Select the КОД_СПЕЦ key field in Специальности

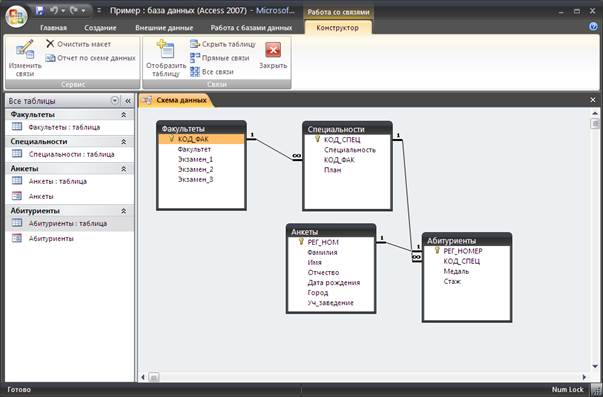tap(347, 140)
